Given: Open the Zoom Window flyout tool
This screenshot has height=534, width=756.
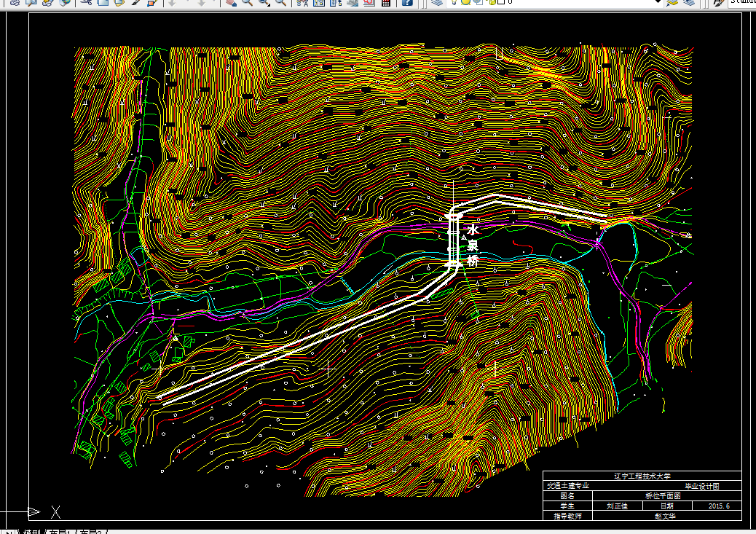Looking at the screenshot, I should click(x=264, y=2).
